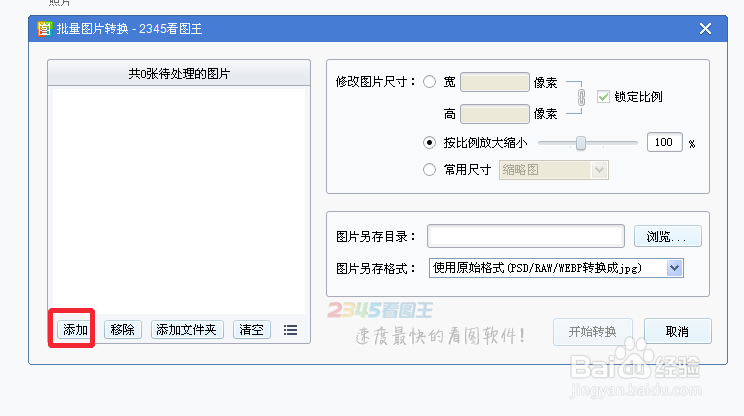744x416 pixels.
Task: Click the Remove (移除) button
Action: pyautogui.click(x=124, y=330)
